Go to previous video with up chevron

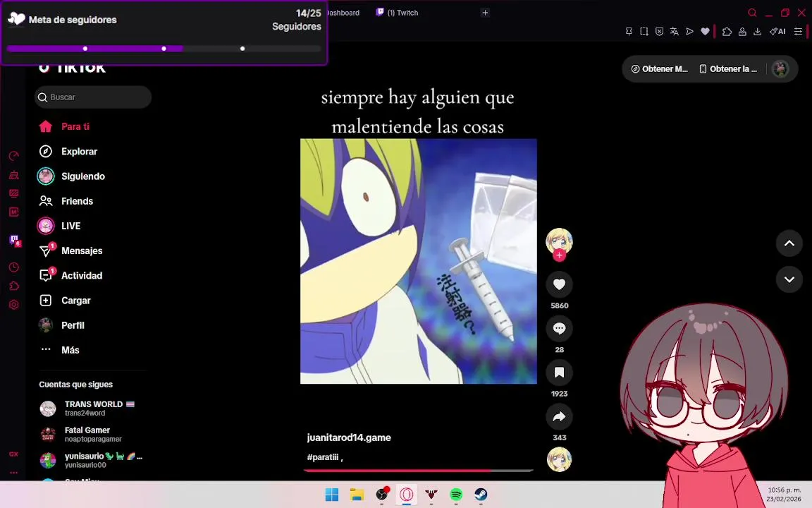[x=789, y=243]
